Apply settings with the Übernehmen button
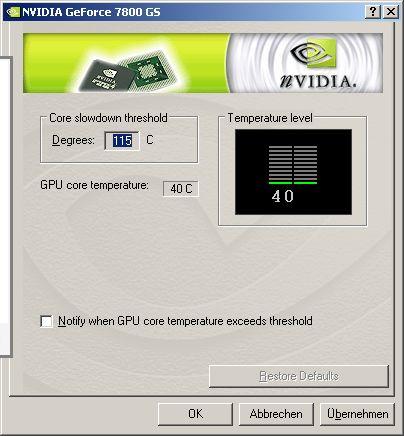 click(357, 414)
